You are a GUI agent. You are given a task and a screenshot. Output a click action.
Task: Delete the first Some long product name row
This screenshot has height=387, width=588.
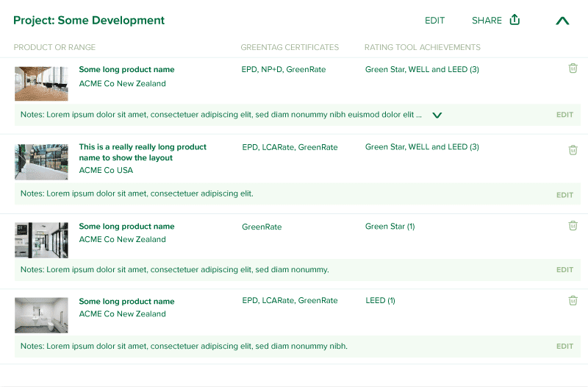[x=573, y=68]
